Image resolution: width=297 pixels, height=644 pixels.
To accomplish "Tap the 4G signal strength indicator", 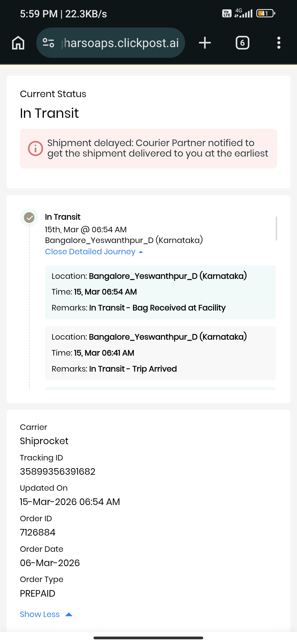I will point(244,13).
